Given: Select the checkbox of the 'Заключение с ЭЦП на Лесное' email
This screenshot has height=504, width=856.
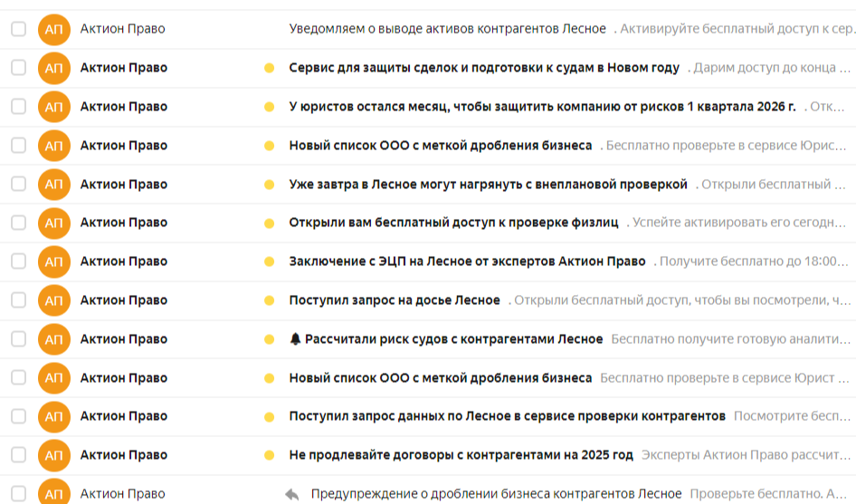Looking at the screenshot, I should (x=19, y=261).
